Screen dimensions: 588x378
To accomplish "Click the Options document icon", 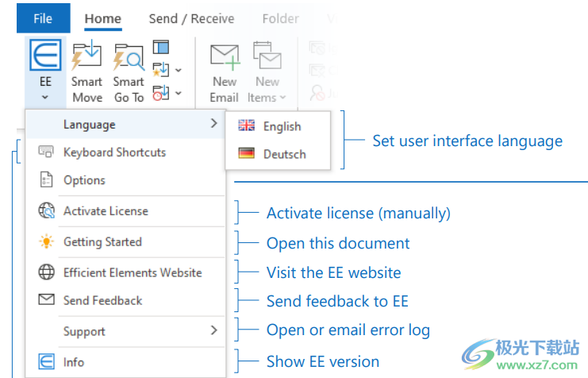I will [46, 179].
